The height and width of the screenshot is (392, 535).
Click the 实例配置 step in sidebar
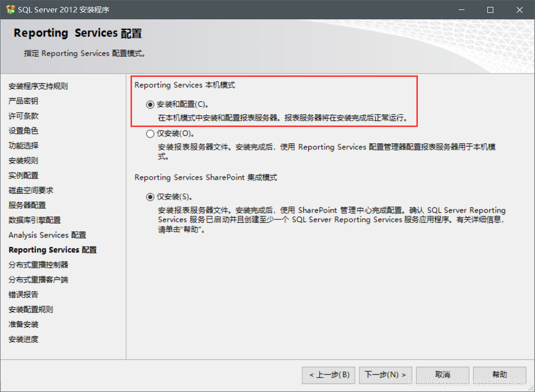(23, 175)
